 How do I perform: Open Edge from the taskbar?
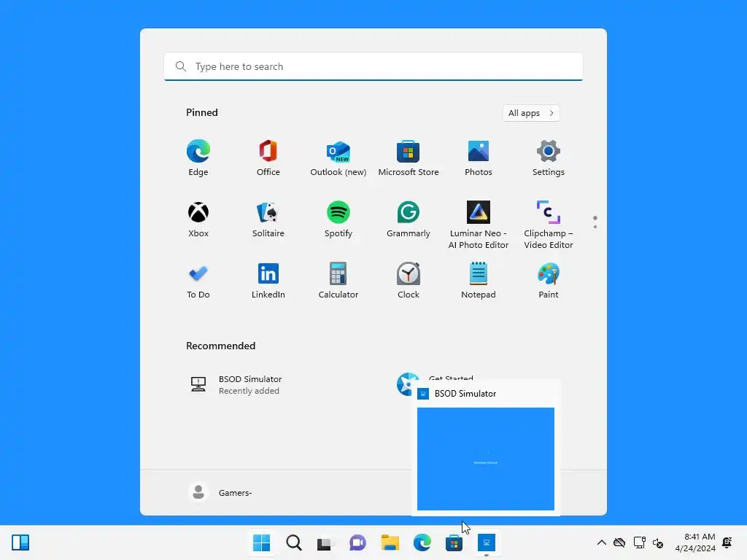coord(422,542)
